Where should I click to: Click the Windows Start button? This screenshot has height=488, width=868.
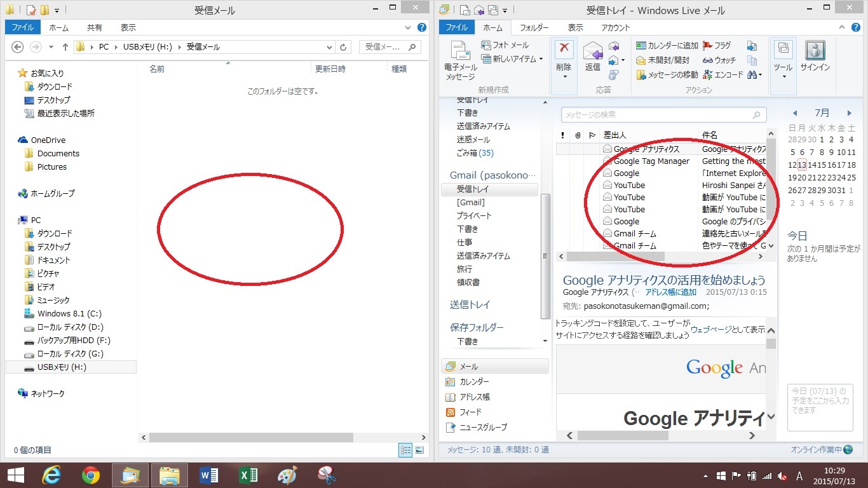click(x=15, y=475)
